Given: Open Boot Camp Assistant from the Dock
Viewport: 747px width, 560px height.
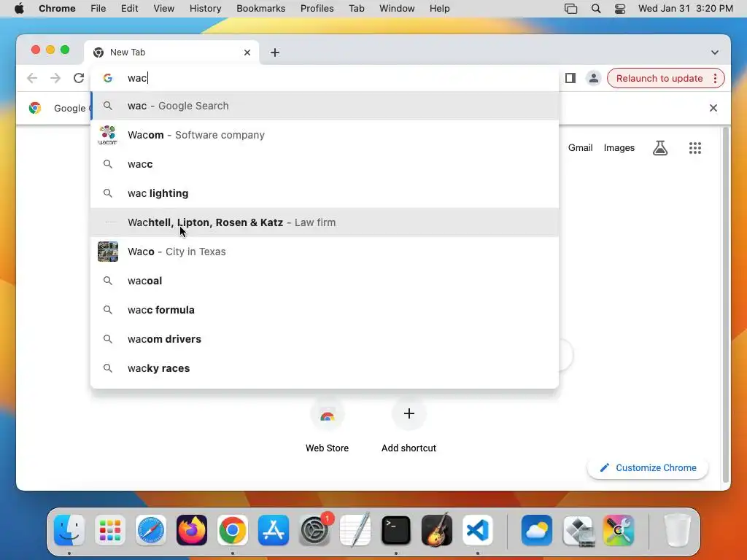Looking at the screenshot, I should coord(578,530).
